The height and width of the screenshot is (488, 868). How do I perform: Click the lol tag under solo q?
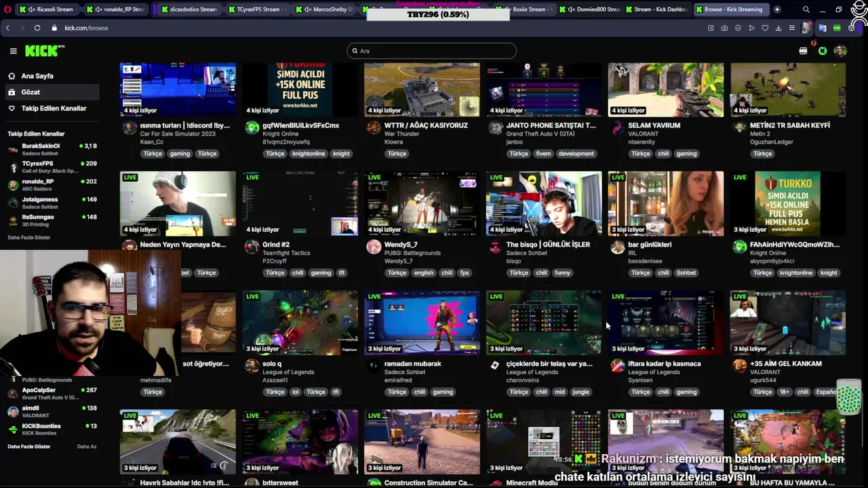(x=295, y=392)
